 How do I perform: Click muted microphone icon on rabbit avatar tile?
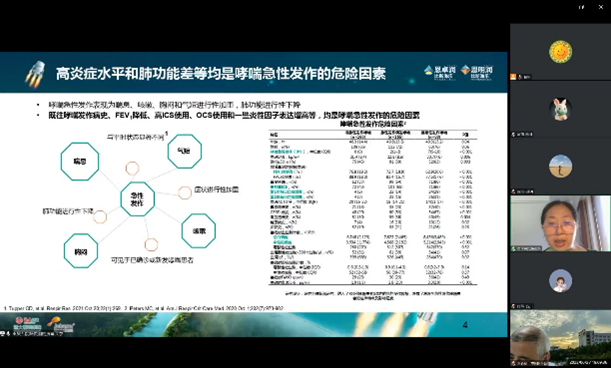pos(514,134)
